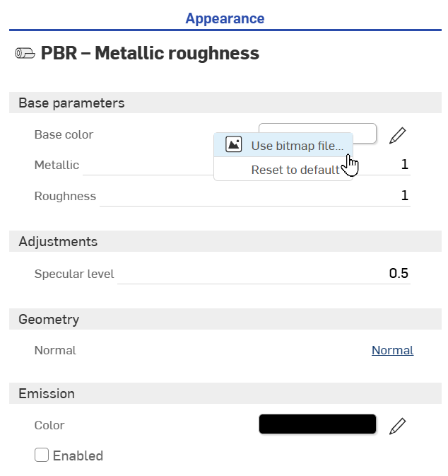Image resolution: width=448 pixels, height=476 pixels.
Task: Click the Roughness value field
Action: click(x=254, y=196)
